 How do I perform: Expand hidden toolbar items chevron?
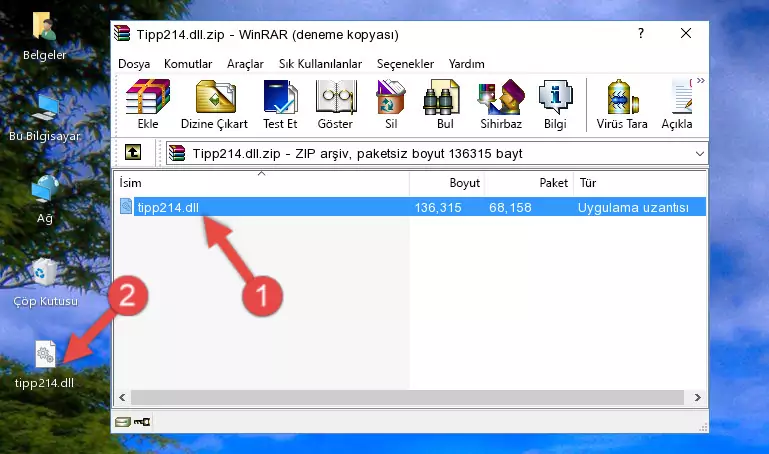click(x=701, y=80)
